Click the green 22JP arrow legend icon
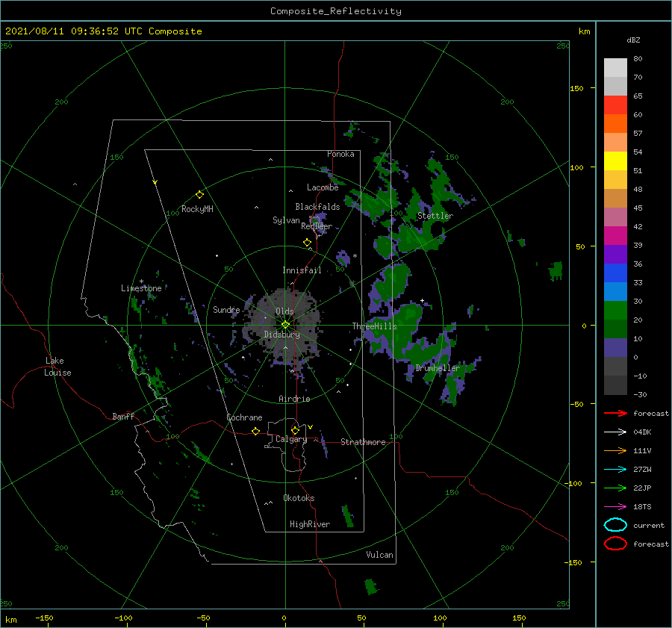Viewport: 672px width, 628px height. coord(615,488)
